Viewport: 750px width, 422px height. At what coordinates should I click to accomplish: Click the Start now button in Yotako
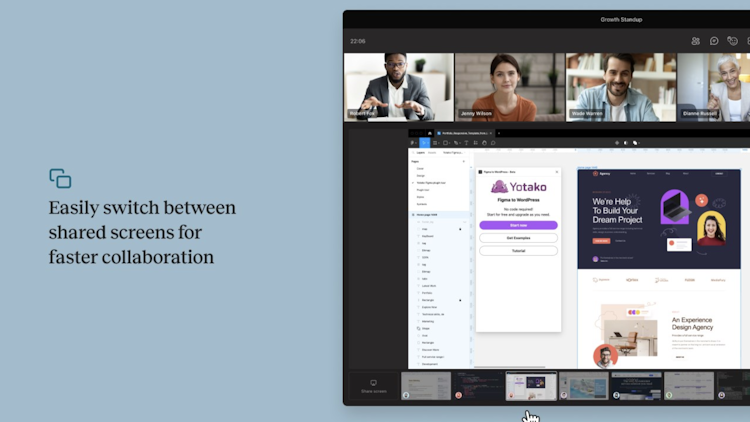(x=518, y=225)
